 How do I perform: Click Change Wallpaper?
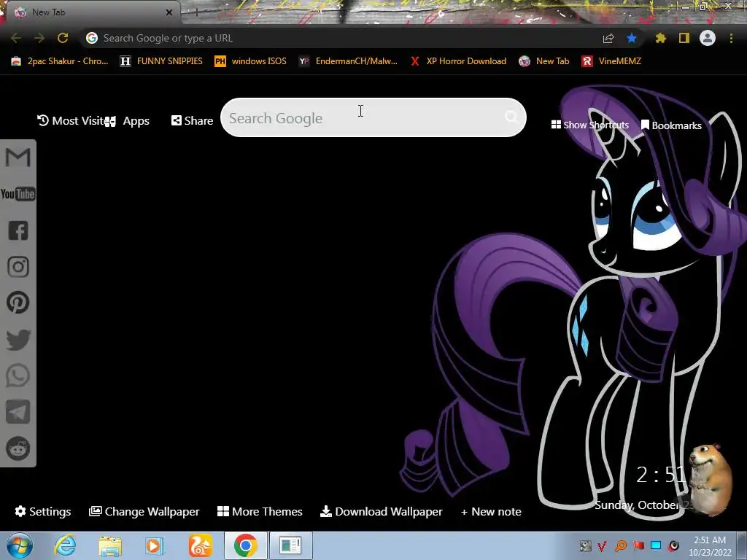pyautogui.click(x=144, y=511)
